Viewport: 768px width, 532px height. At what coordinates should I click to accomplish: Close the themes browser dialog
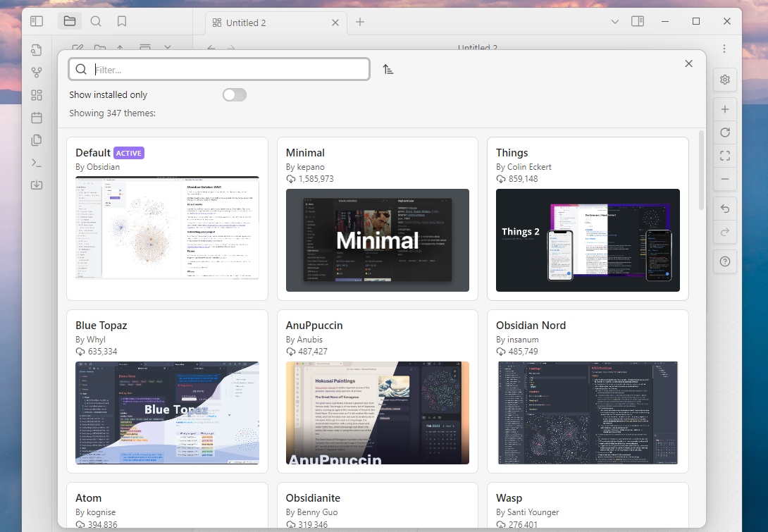click(x=688, y=63)
